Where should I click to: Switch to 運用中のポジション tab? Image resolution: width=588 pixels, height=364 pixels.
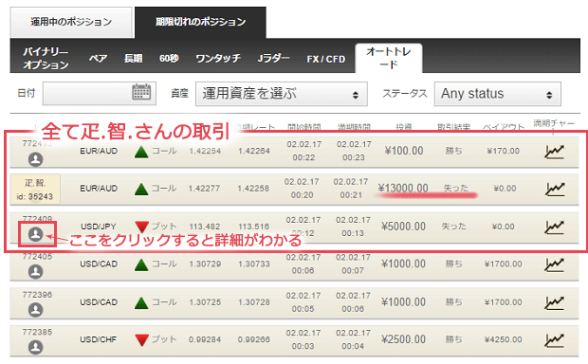click(x=71, y=22)
